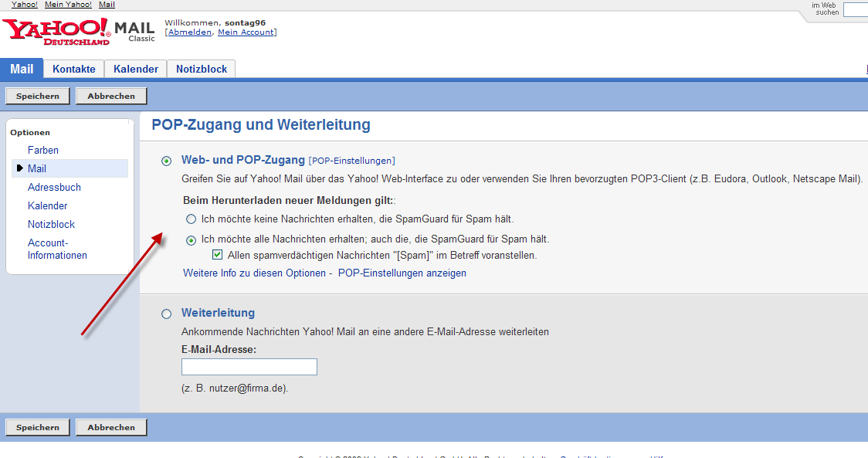Open the Notizblock tab

pos(202,70)
